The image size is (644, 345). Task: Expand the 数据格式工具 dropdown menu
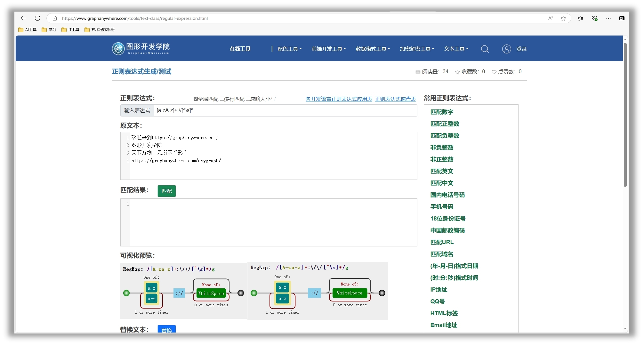pos(373,49)
